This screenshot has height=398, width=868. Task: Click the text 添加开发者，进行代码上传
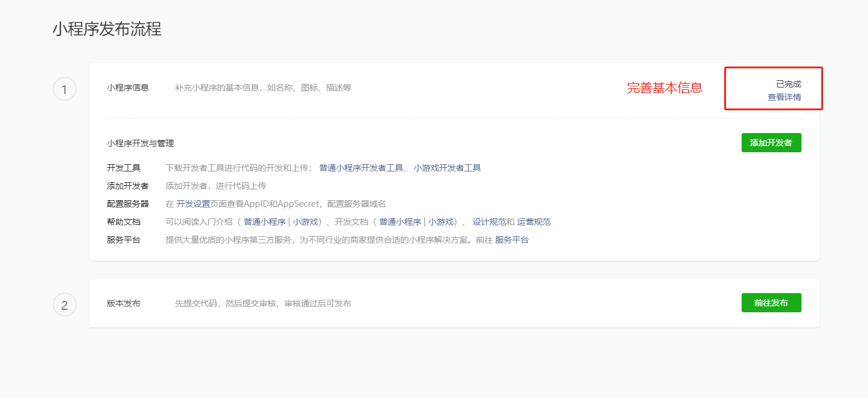(x=216, y=186)
